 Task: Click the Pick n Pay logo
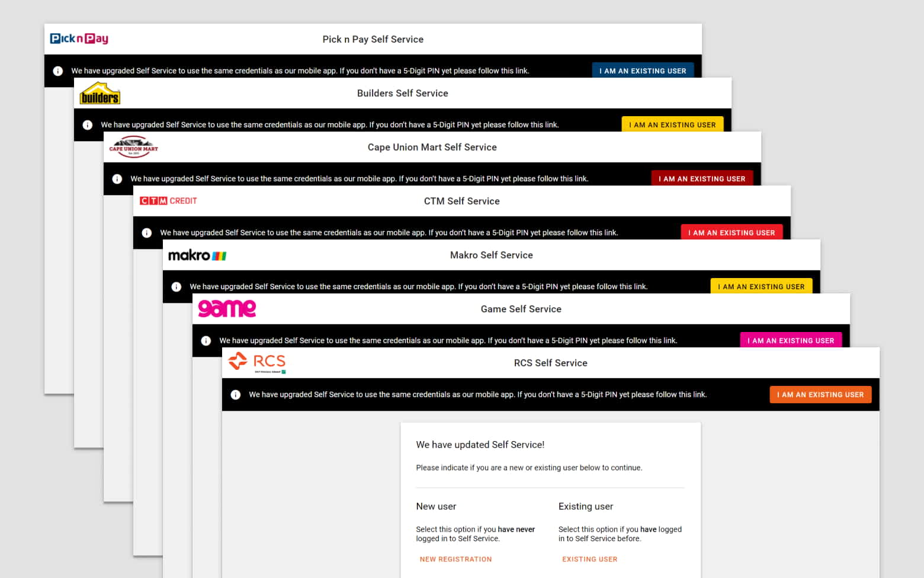[x=79, y=38]
